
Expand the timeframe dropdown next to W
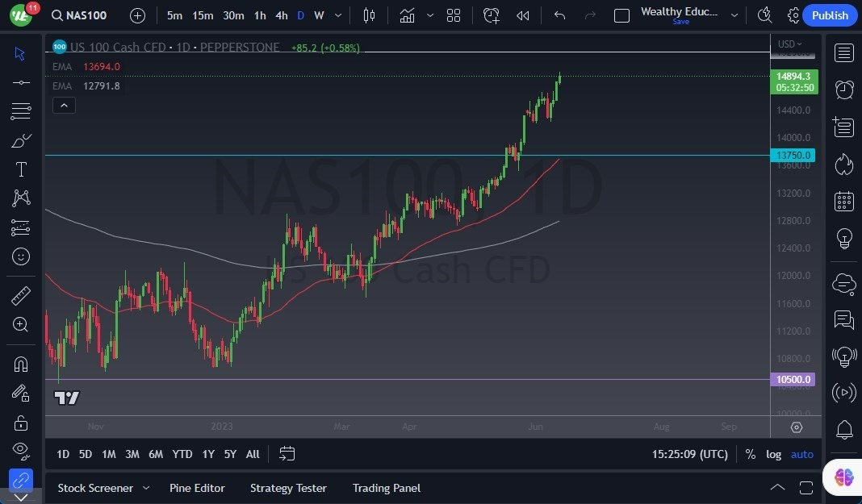point(337,15)
